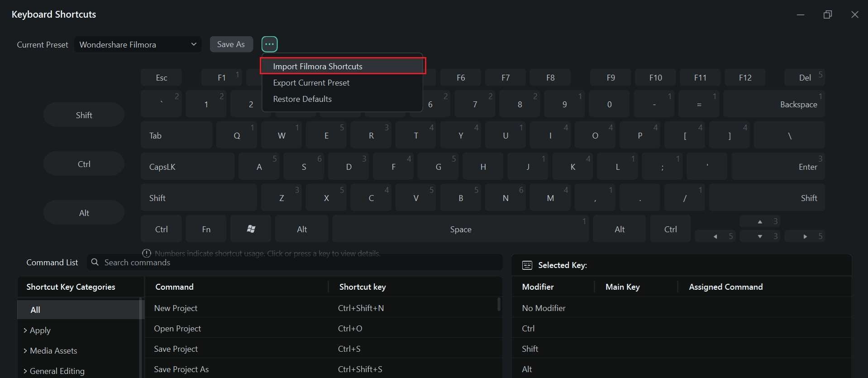The image size is (868, 378).
Task: Click the Alt row in Selected Key table
Action: point(682,369)
